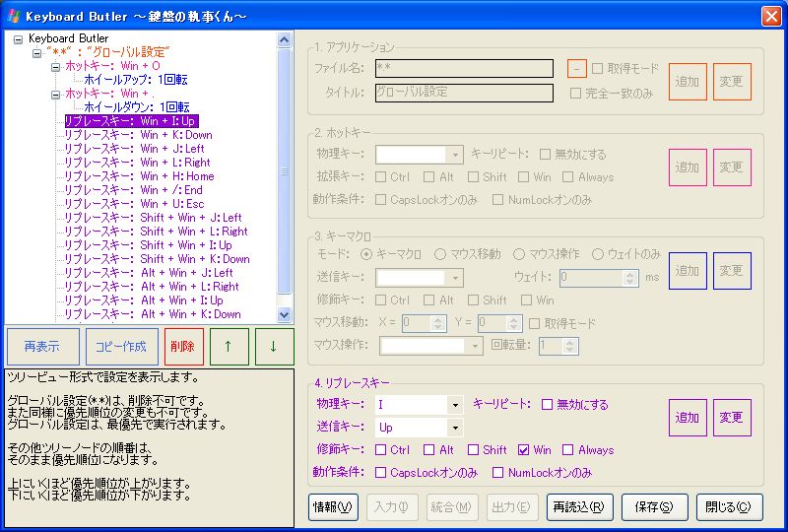
Task: Select リプレースキー Win + H: Home item
Action: (139, 176)
